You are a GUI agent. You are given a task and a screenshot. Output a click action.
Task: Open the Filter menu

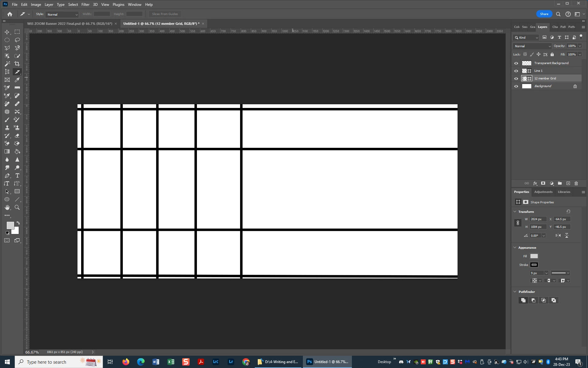[85, 5]
